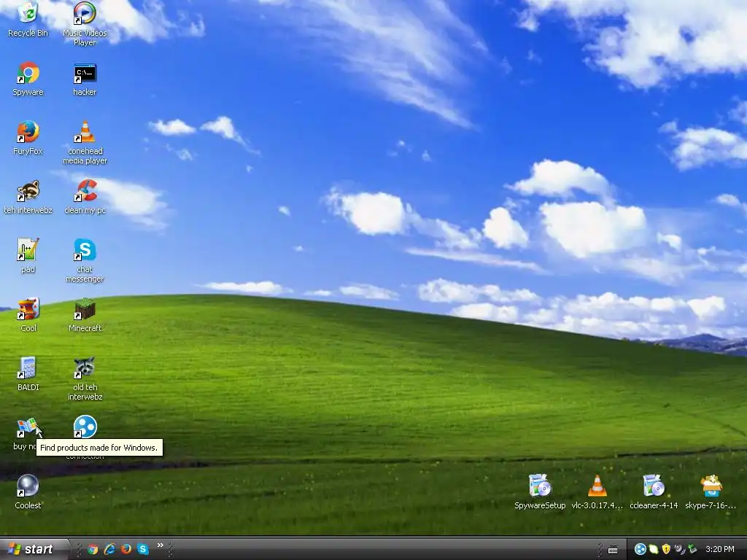Select the SpywareSetup installer file
Screen dimensions: 747x560
click(540, 492)
